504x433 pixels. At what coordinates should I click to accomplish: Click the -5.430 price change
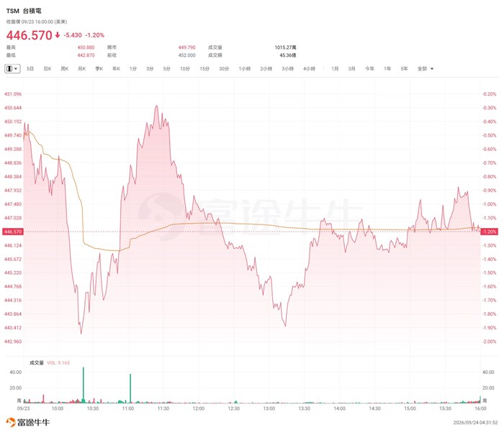click(x=73, y=35)
